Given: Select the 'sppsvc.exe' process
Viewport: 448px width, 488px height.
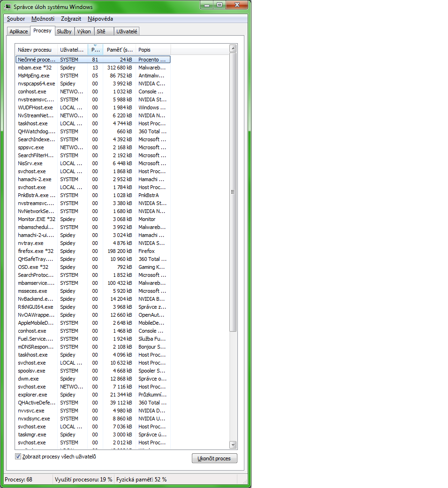Looking at the screenshot, I should (x=93, y=147).
